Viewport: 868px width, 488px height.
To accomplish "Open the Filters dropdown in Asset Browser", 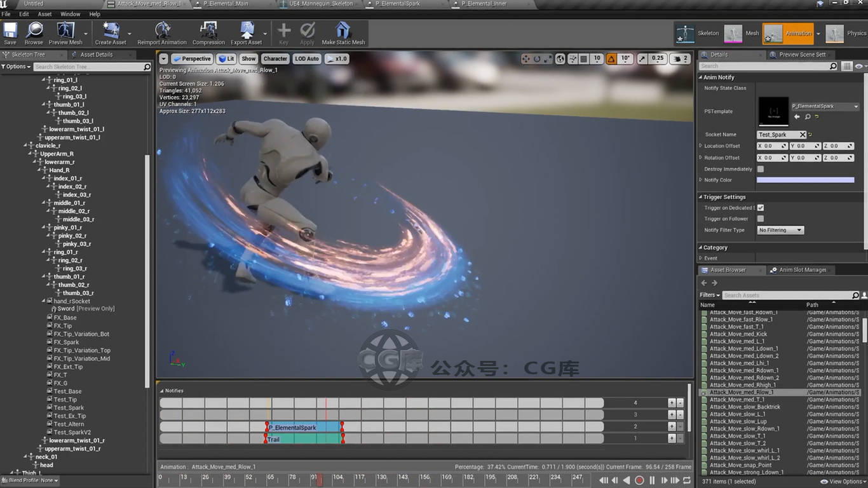I will 710,295.
